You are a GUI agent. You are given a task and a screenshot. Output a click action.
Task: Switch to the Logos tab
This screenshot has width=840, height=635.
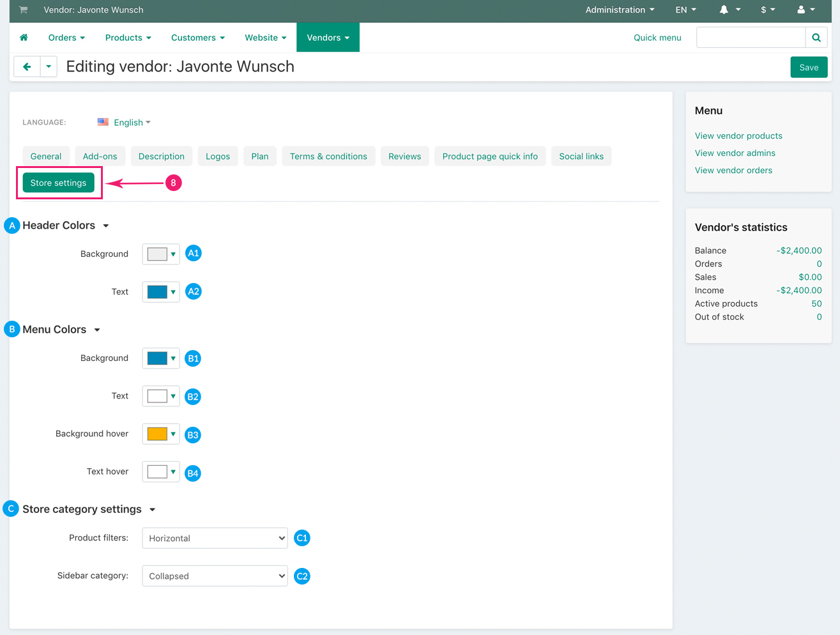(x=218, y=157)
